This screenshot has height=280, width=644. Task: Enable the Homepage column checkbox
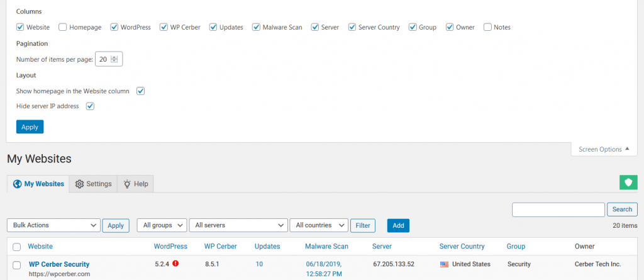point(62,27)
